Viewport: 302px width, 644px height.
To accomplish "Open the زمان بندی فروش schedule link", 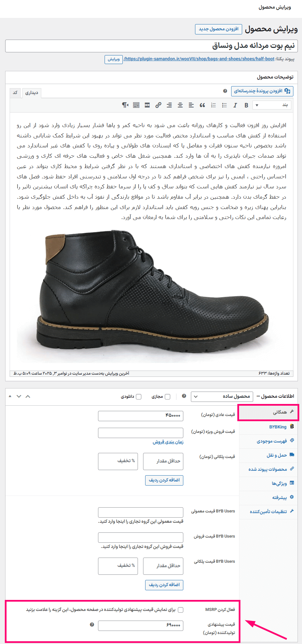I will coord(168,442).
